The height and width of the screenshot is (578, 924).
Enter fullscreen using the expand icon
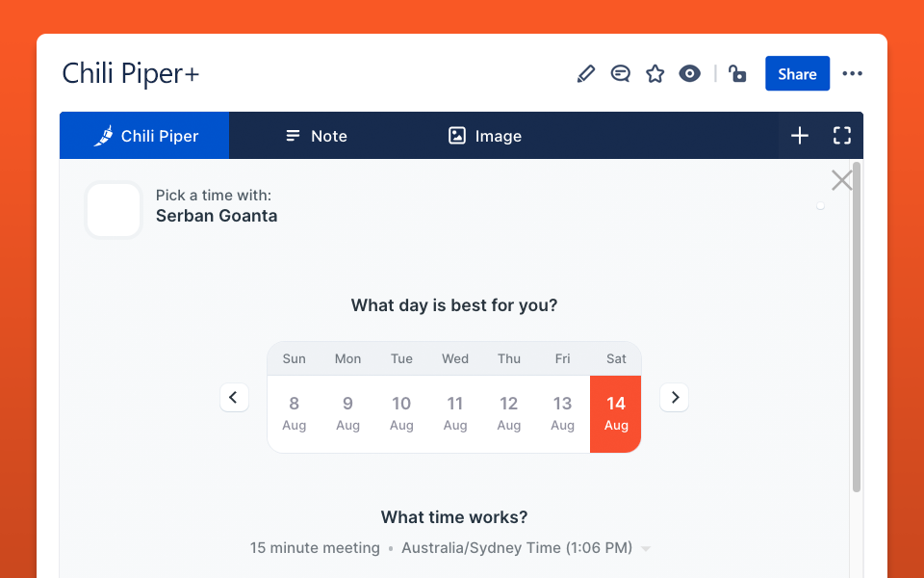[842, 136]
